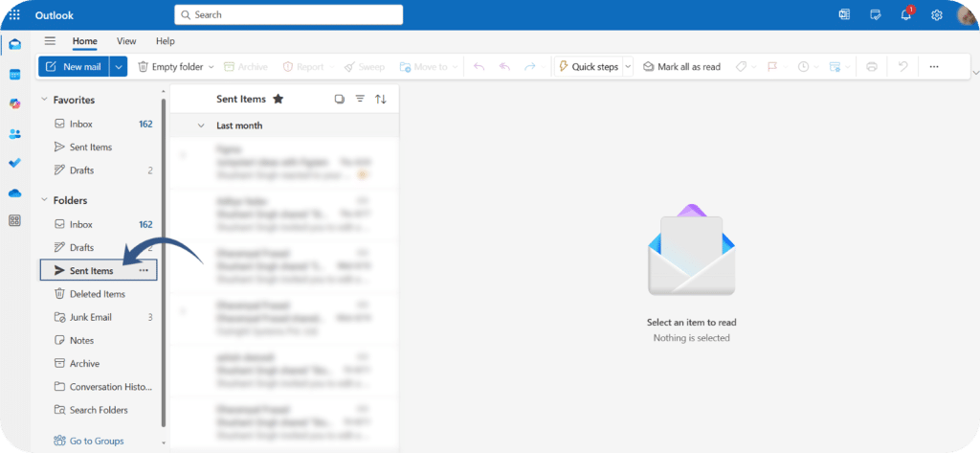Click Mark all as read
Image resolution: width=980 pixels, height=453 pixels.
(681, 67)
